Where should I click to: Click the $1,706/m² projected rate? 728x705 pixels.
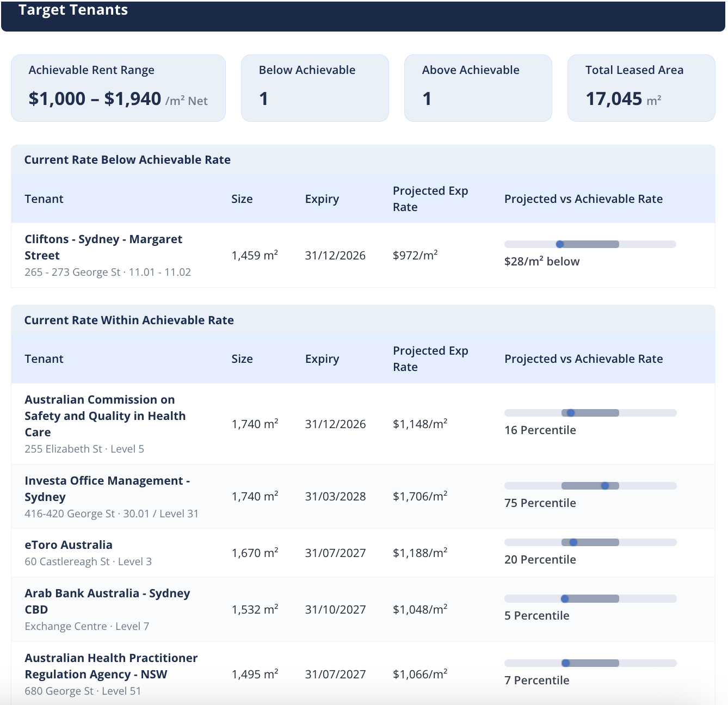coord(420,496)
